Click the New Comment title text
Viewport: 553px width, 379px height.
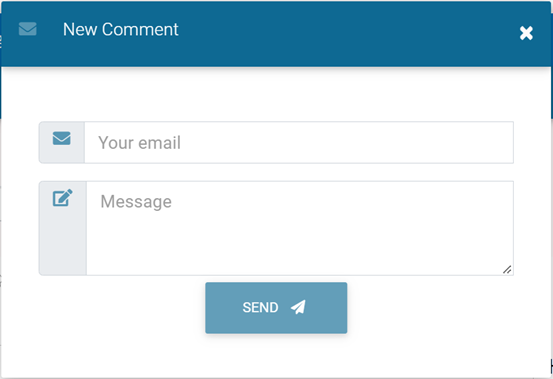pos(121,29)
